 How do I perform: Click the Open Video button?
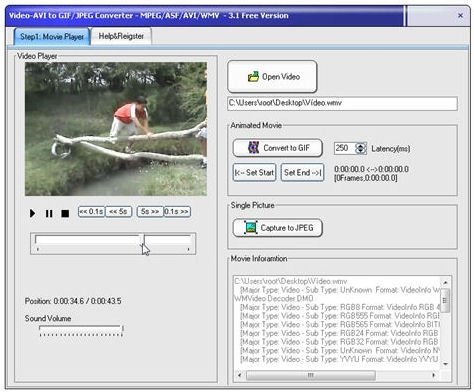click(272, 77)
